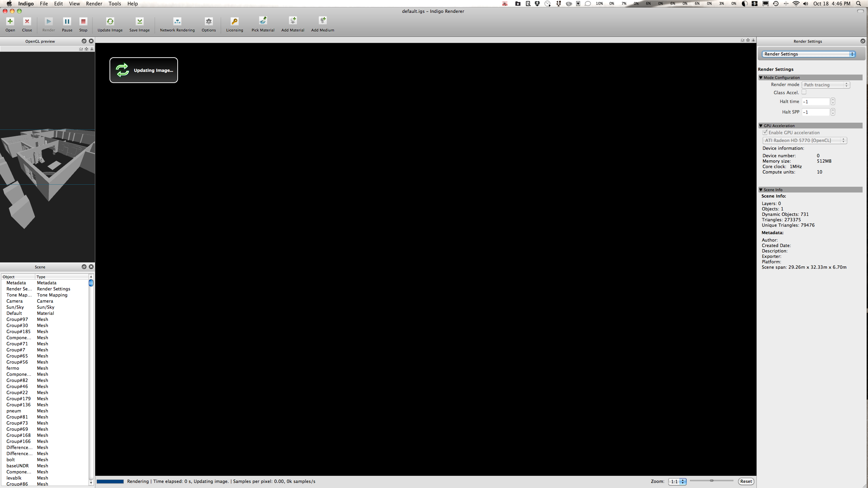The height and width of the screenshot is (488, 868).
Task: Open the Render mode dropdown
Action: [x=826, y=85]
